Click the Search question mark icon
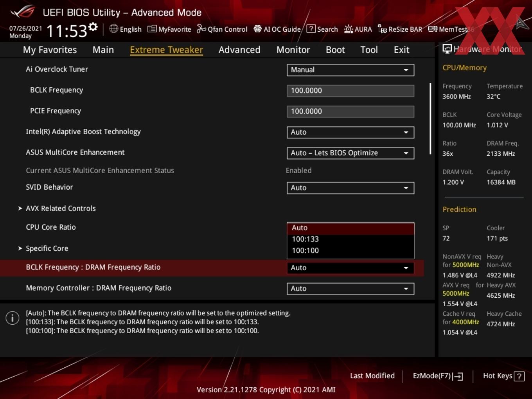This screenshot has width=532, height=399. click(311, 29)
